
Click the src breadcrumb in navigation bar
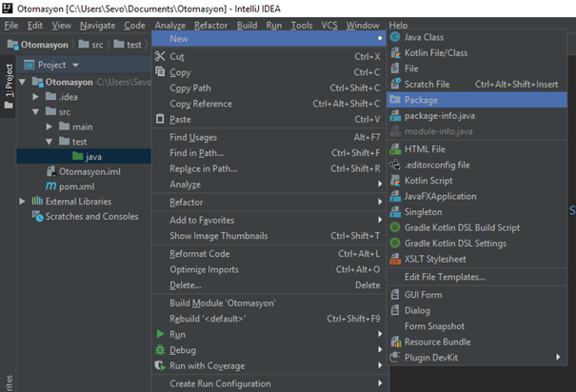[91, 45]
